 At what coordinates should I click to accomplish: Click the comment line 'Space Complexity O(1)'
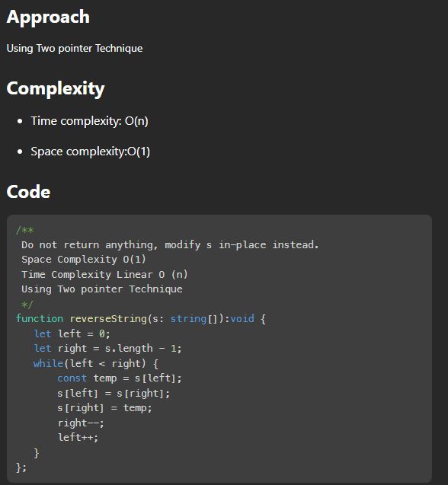click(x=84, y=260)
